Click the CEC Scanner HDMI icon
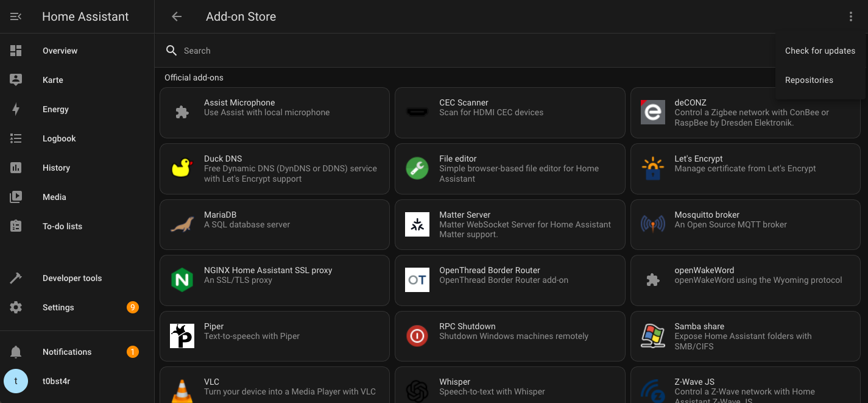868x403 pixels. pos(417,112)
